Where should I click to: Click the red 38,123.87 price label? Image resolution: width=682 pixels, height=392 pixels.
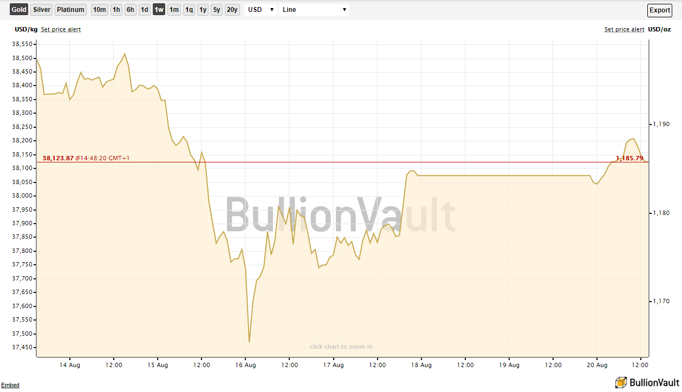pyautogui.click(x=58, y=158)
